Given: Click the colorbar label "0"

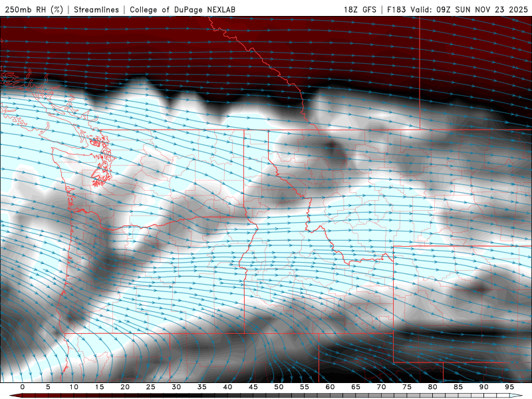Looking at the screenshot, I should tap(23, 387).
